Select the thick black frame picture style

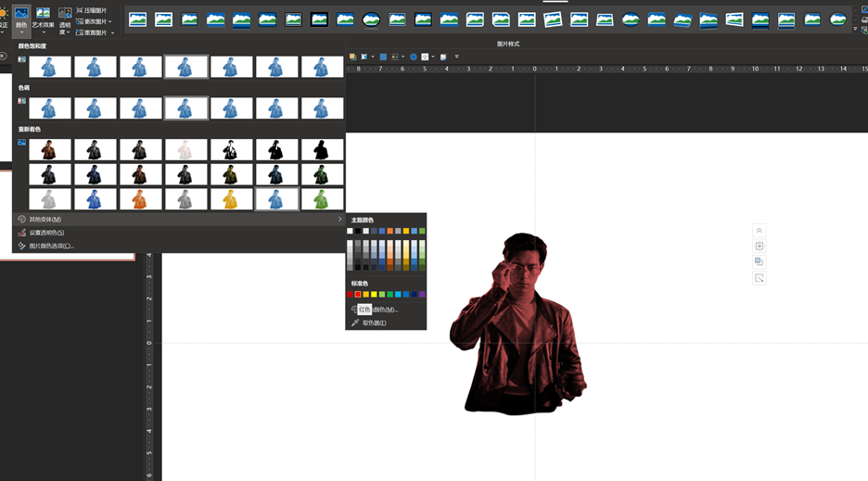pos(320,19)
